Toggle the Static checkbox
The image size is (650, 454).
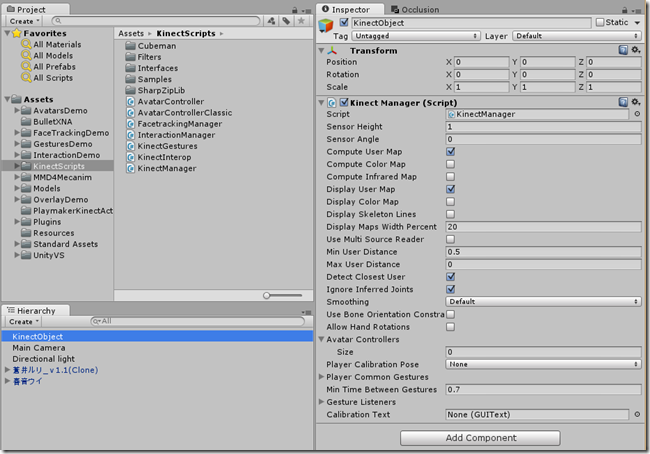click(x=599, y=22)
